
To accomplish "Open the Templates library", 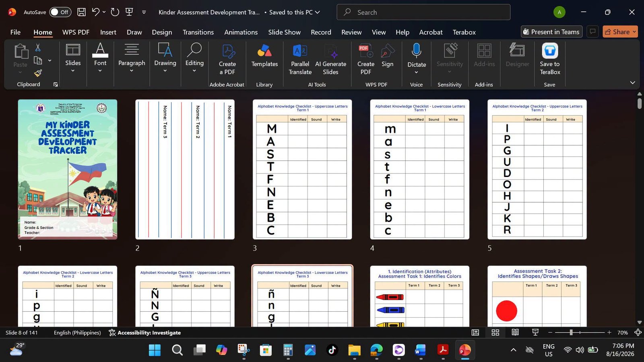I will tap(264, 56).
